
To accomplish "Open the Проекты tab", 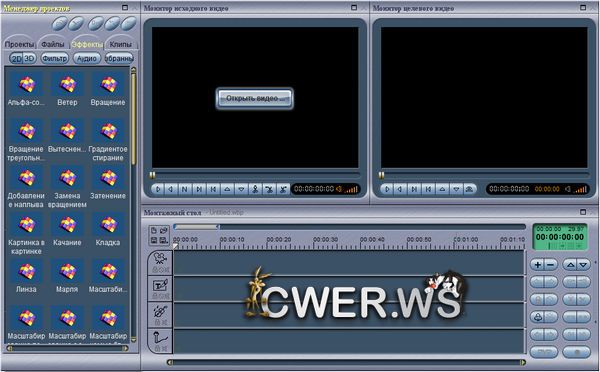I will click(19, 44).
